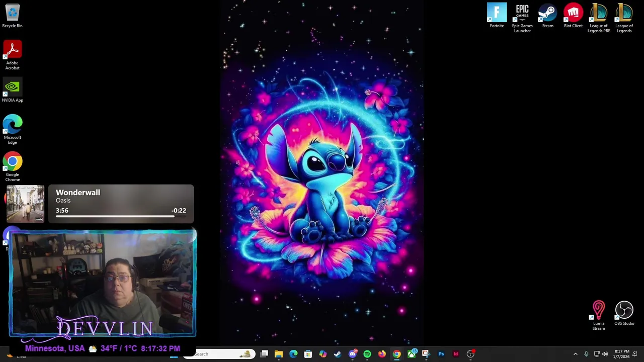Click the DEVVLIN webcam overlay
The width and height of the screenshot is (644, 362).
[x=102, y=284]
